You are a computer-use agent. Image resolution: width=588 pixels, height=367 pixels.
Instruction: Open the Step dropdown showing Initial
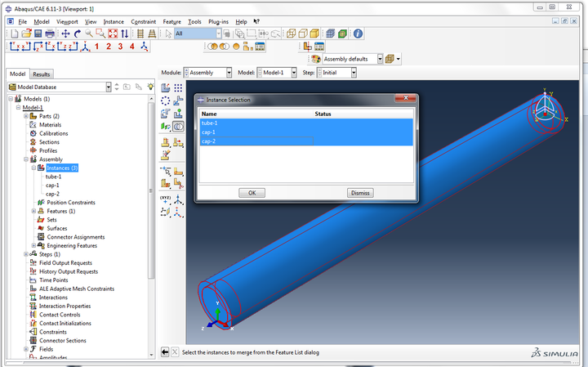[x=354, y=73]
